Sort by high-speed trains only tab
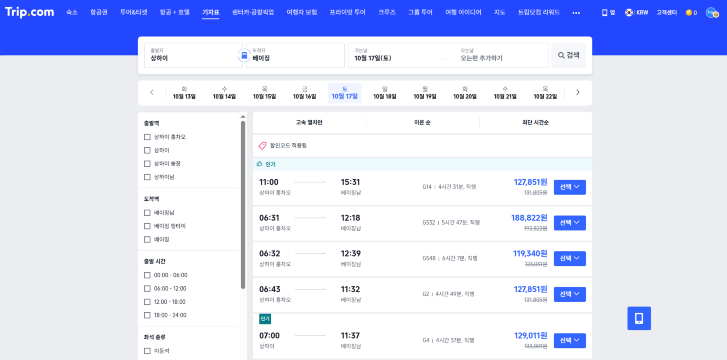Screen dimensions: 727x360 tap(309, 122)
